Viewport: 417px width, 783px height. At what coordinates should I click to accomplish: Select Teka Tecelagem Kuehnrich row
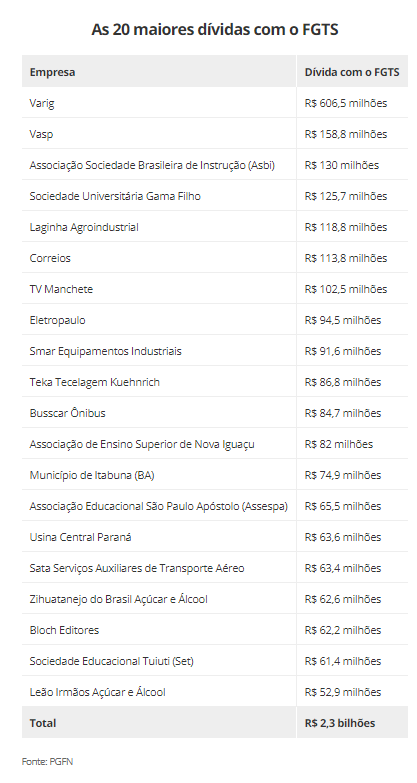tap(215, 382)
